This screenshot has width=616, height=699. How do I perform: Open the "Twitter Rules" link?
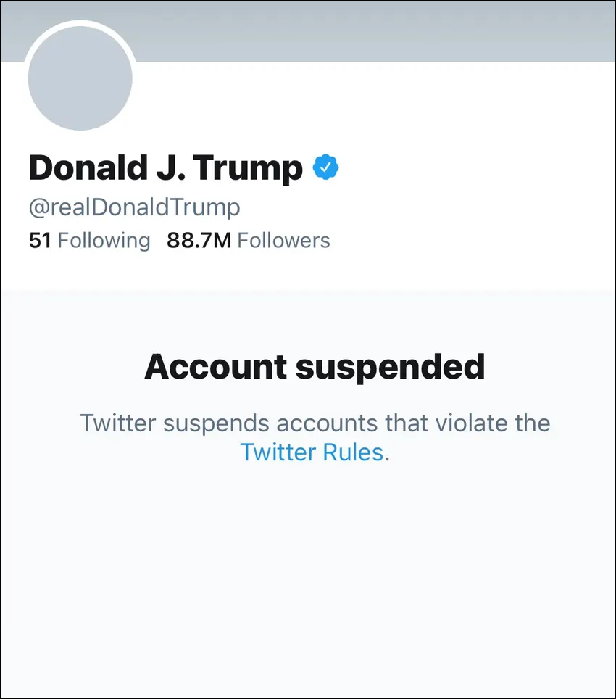(x=311, y=452)
